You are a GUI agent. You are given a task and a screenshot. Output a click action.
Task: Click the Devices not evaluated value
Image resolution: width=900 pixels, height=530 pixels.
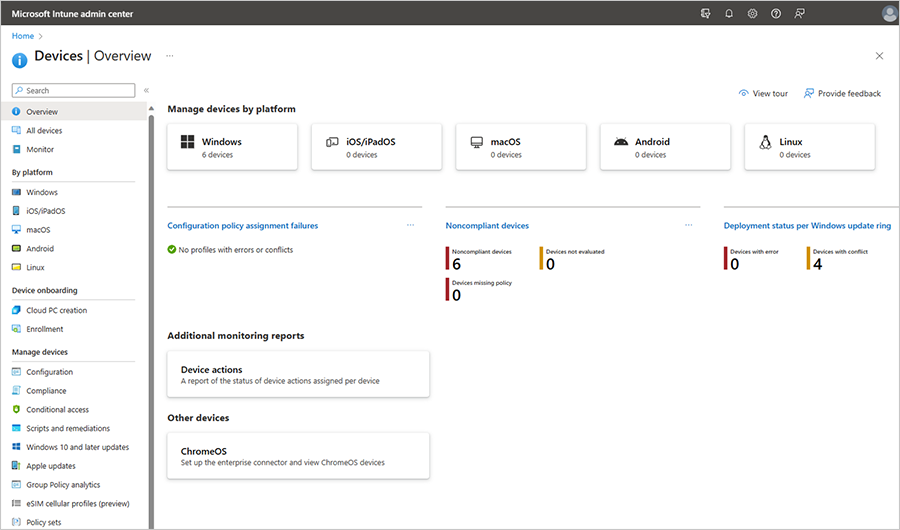click(x=550, y=264)
